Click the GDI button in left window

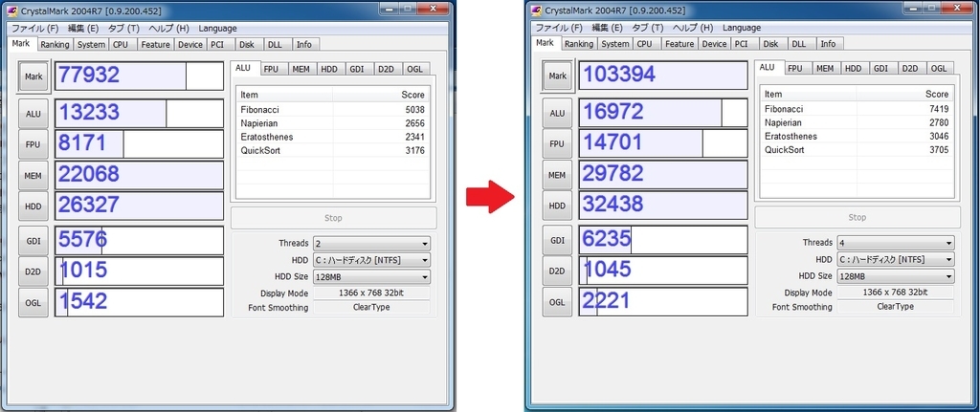point(33,240)
